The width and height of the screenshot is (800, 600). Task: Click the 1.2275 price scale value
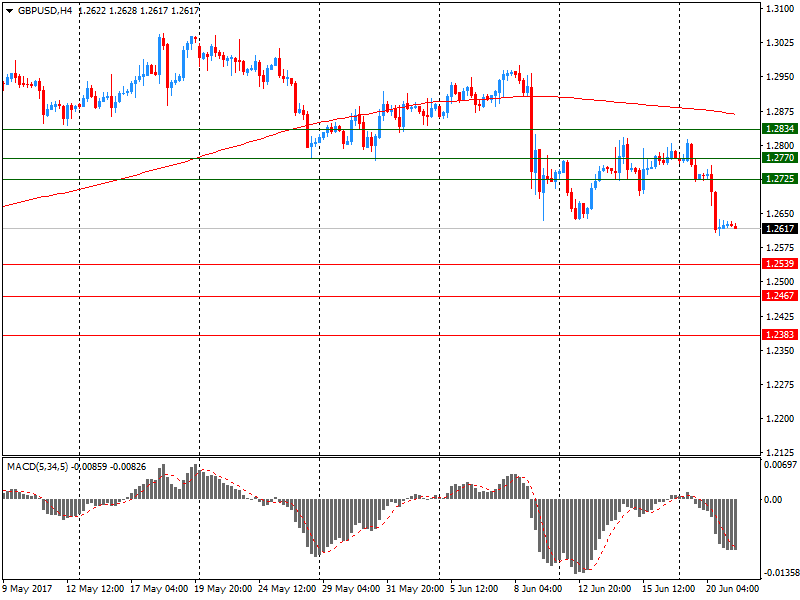[780, 385]
